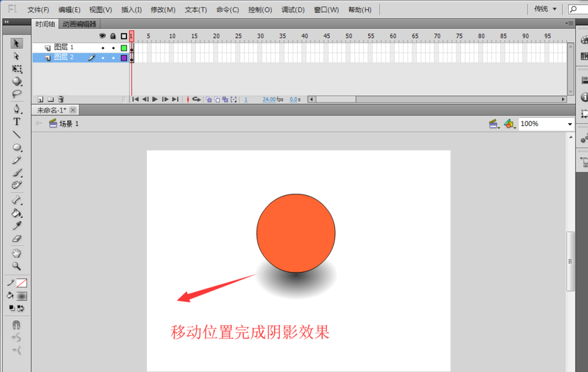Click the new layer icon
Image resolution: width=588 pixels, height=372 pixels.
click(40, 99)
